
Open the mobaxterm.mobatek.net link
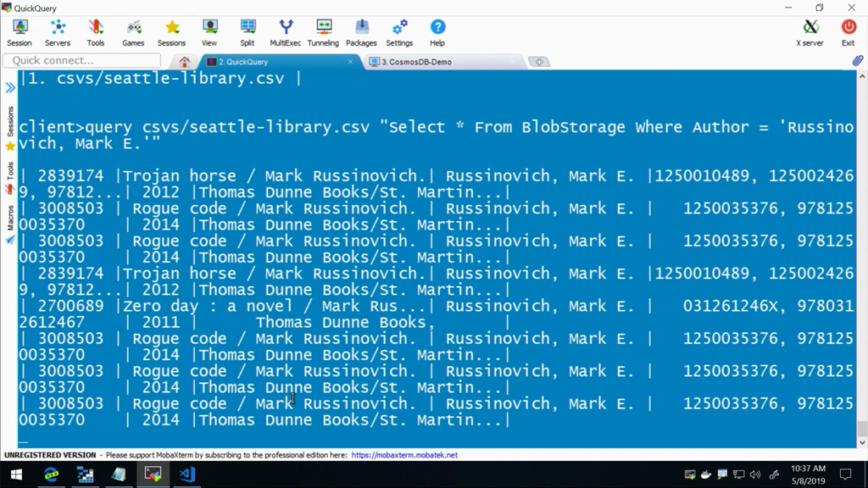[404, 455]
